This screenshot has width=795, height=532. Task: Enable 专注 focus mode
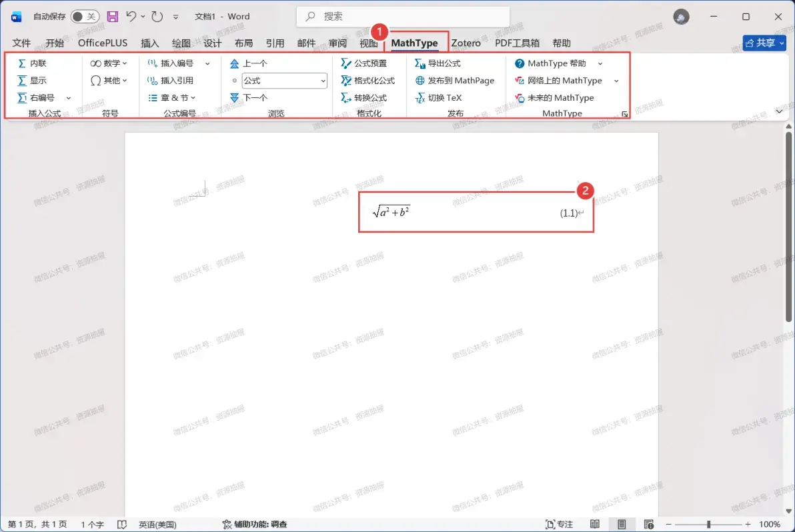559,525
